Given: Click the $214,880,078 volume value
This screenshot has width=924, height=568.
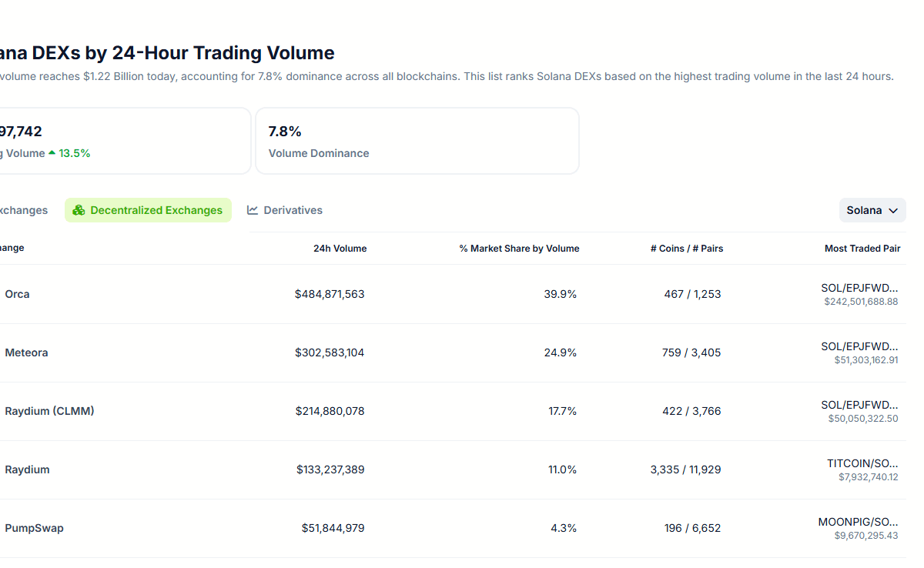Looking at the screenshot, I should click(330, 411).
